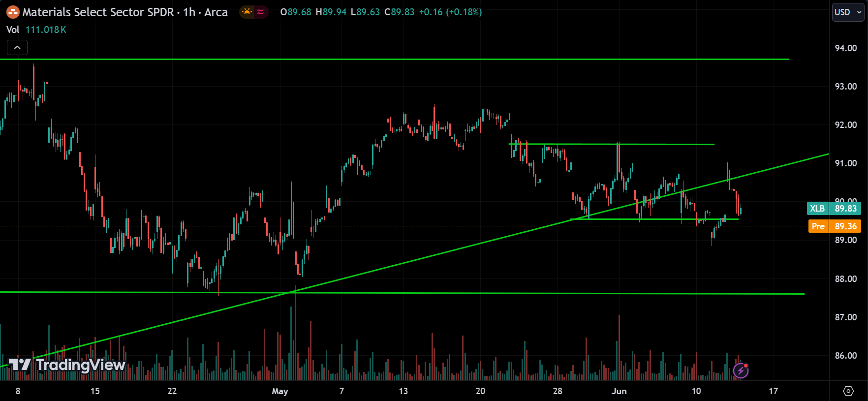Click the 92.00 price axis label
The width and height of the screenshot is (868, 401).
[x=846, y=124]
